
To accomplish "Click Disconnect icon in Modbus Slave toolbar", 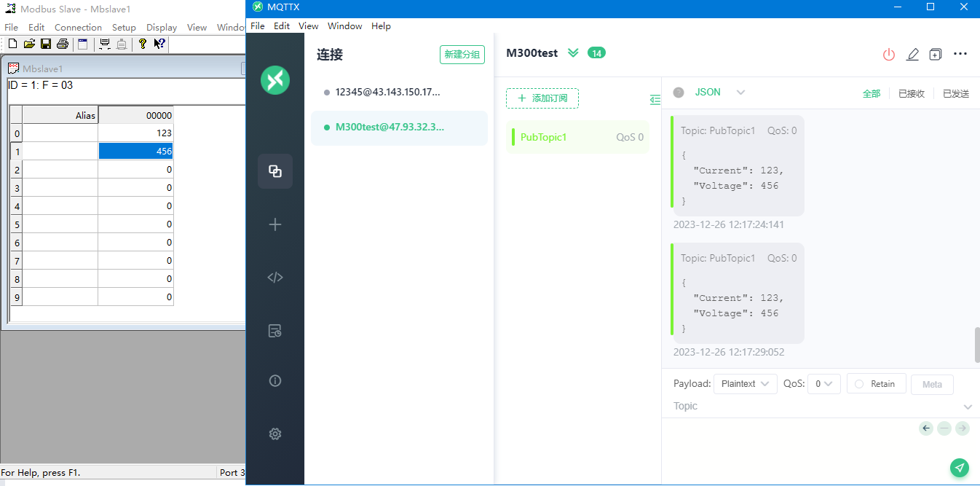I will pos(122,44).
